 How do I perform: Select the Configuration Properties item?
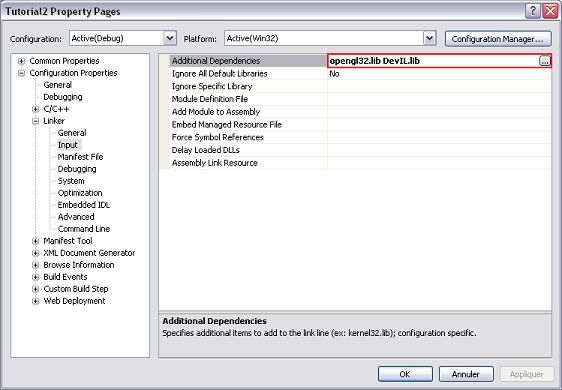coord(73,73)
